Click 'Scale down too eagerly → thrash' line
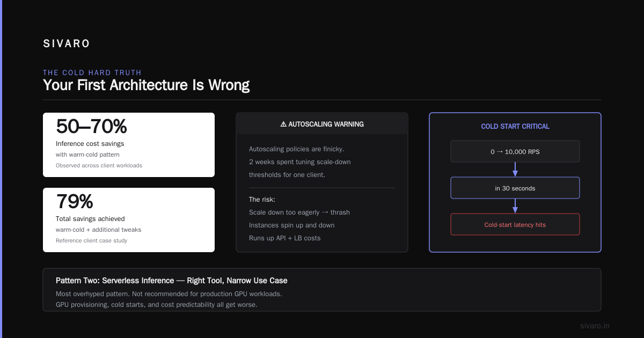Screen dimensions: 644x338 click(x=299, y=212)
